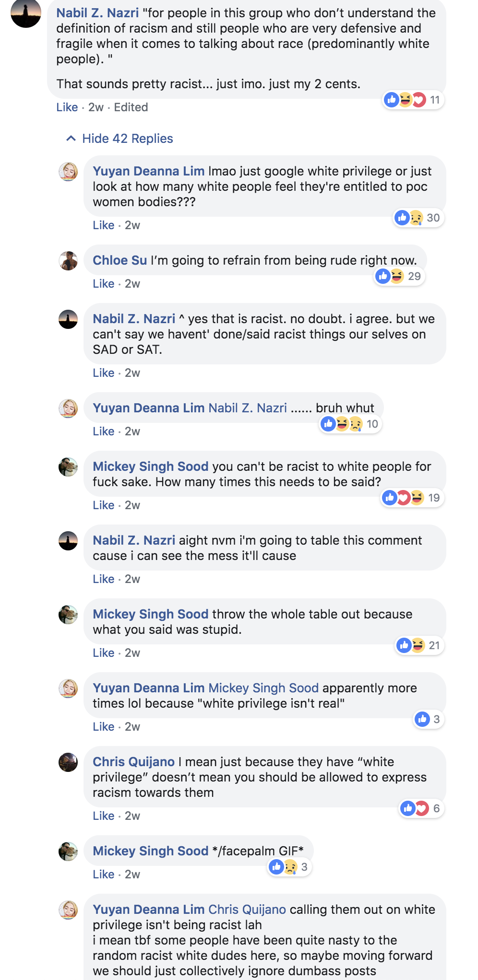Open the reaction icons showing 30 on Yuyan's comment
This screenshot has height=980, width=478.
click(418, 218)
